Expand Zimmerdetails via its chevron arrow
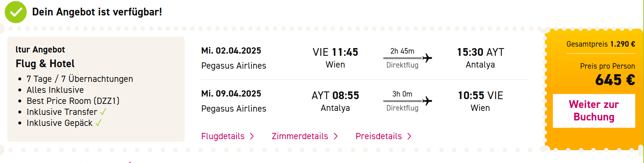 point(336,136)
